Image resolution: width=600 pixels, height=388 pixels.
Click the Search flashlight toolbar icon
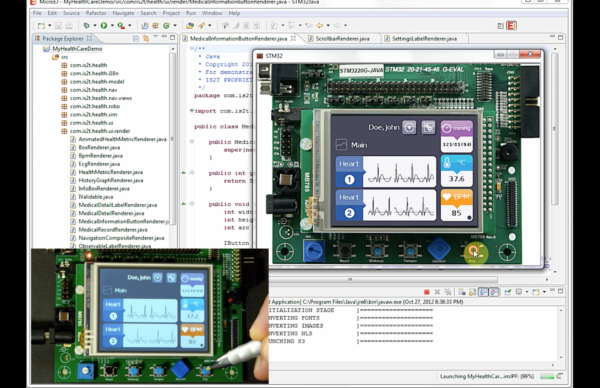click(201, 26)
